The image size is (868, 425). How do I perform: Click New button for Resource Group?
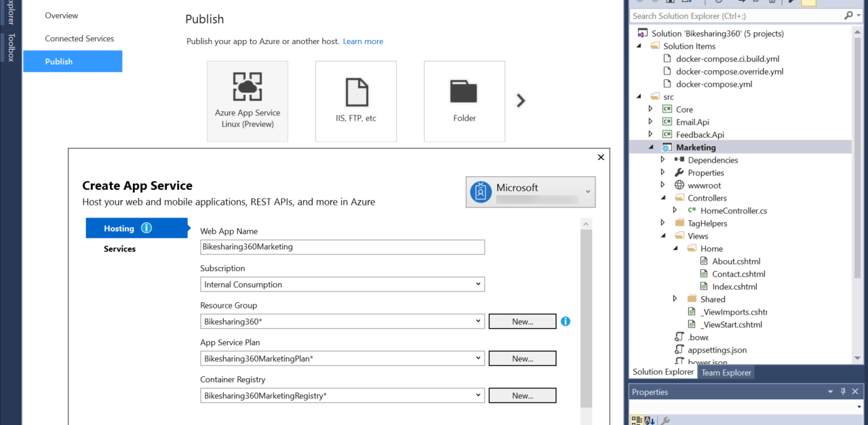click(x=523, y=321)
